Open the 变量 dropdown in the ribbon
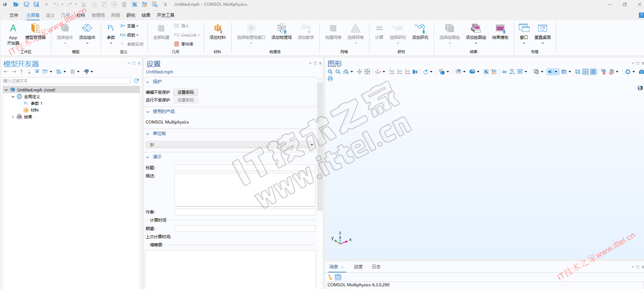This screenshot has width=644, height=289. coord(129,26)
